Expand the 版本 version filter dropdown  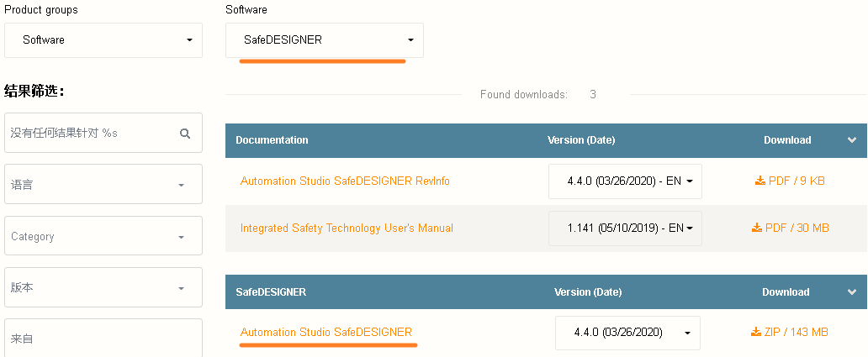point(103,287)
